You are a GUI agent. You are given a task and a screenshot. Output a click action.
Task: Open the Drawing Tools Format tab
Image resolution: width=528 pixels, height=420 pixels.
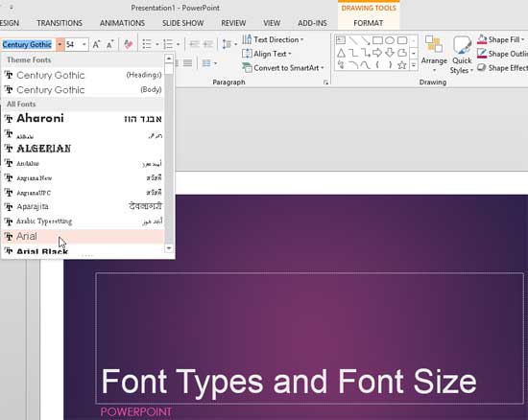pyautogui.click(x=369, y=23)
